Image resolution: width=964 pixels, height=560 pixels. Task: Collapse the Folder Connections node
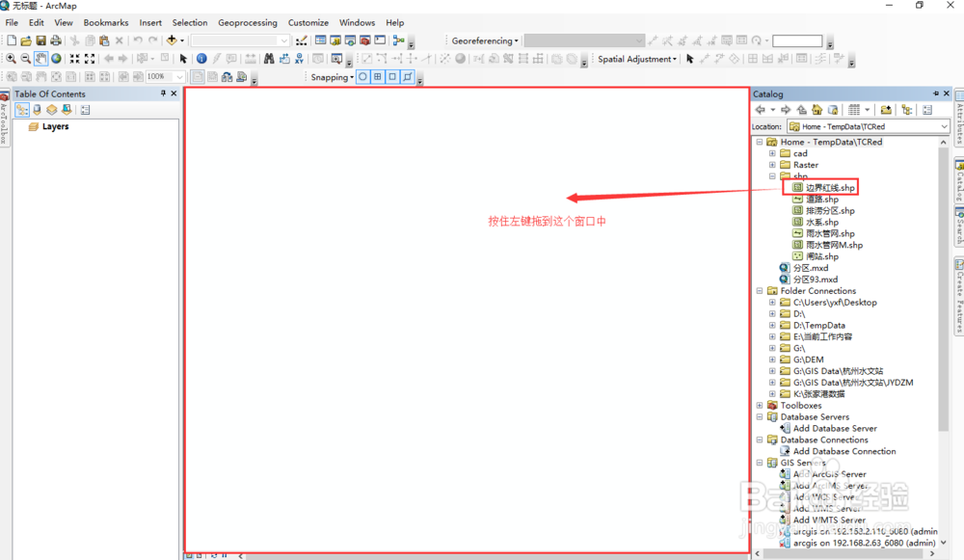pos(760,291)
